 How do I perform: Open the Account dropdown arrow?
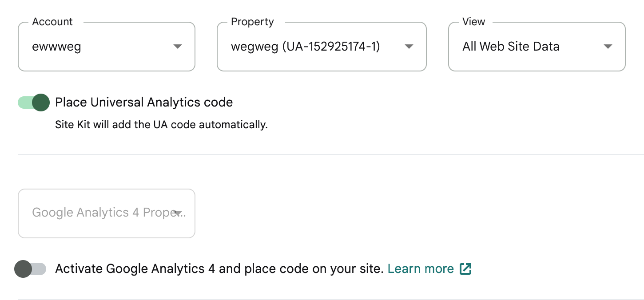coord(177,46)
